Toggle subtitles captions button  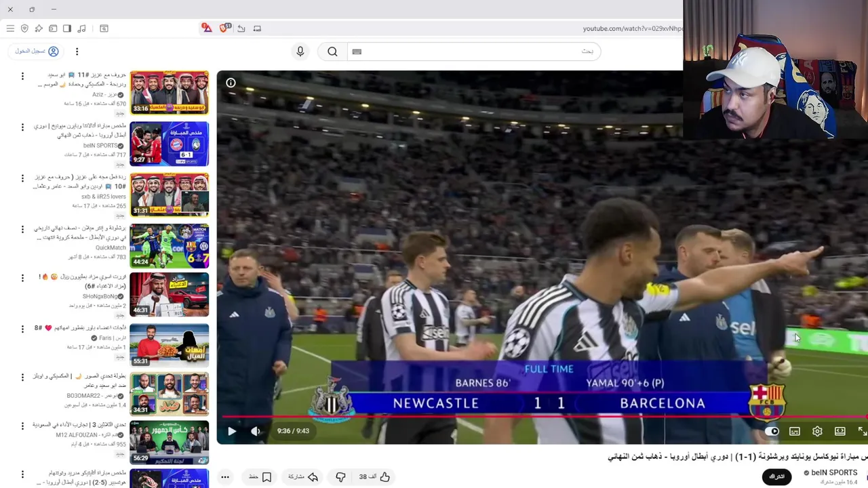tap(795, 431)
